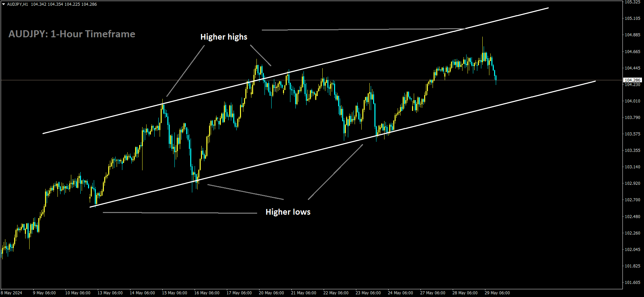Select the '13 May 06:00' time label
Viewport: 644px width, 297px height.
[x=110, y=293]
